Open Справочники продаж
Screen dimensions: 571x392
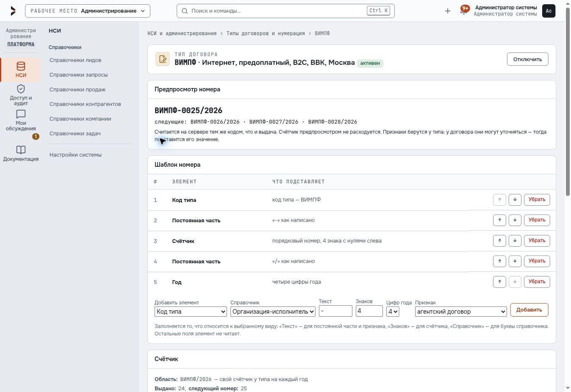pos(78,90)
